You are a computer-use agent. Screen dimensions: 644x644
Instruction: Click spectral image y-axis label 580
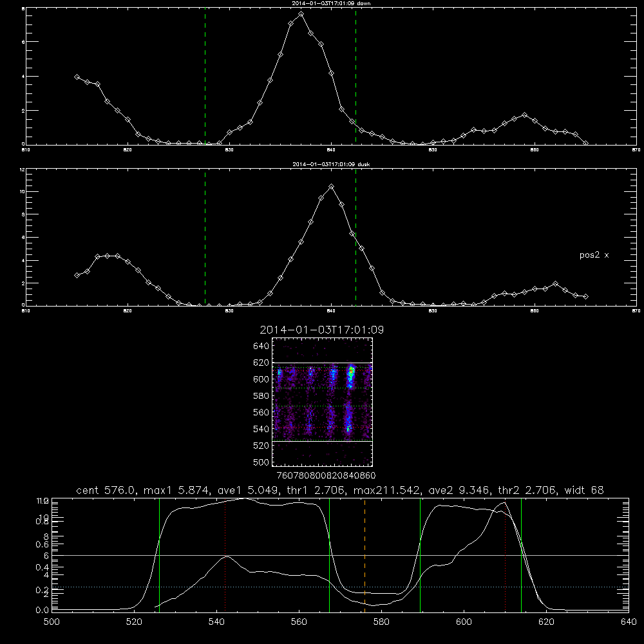[261, 396]
